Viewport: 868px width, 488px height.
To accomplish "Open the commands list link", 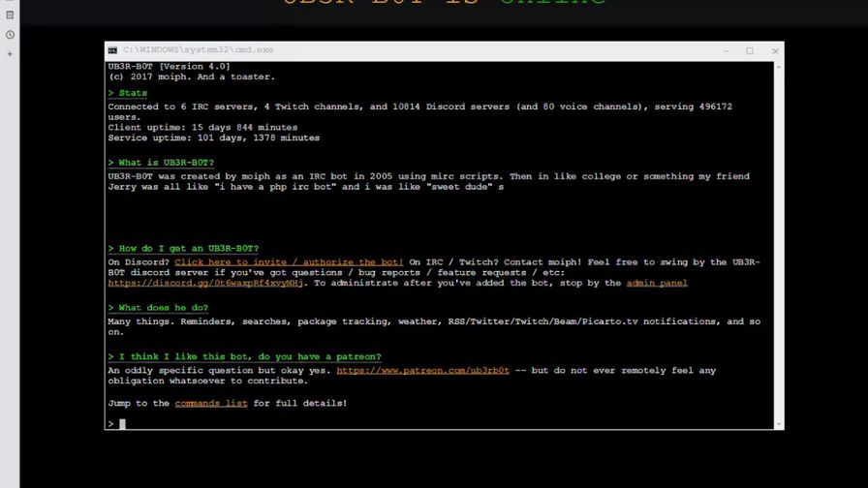I will (211, 404).
